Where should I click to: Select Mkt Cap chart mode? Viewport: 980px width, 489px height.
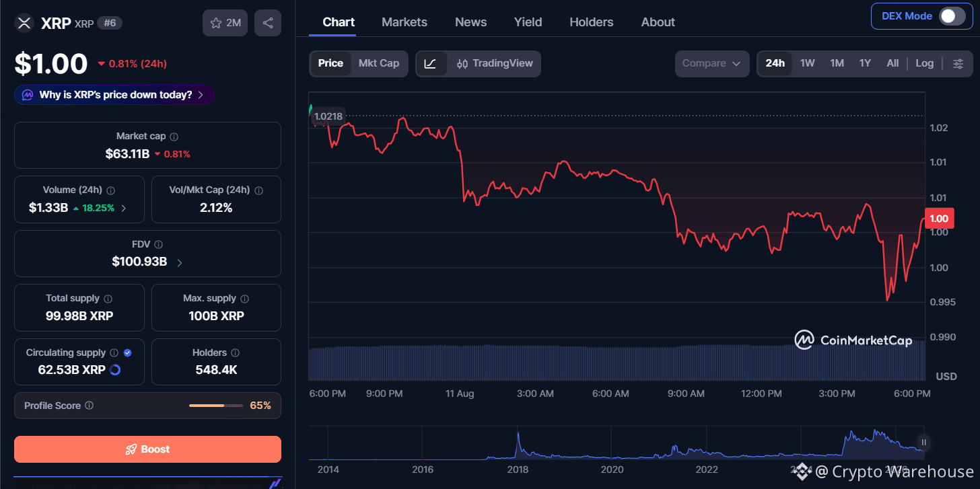click(x=379, y=63)
